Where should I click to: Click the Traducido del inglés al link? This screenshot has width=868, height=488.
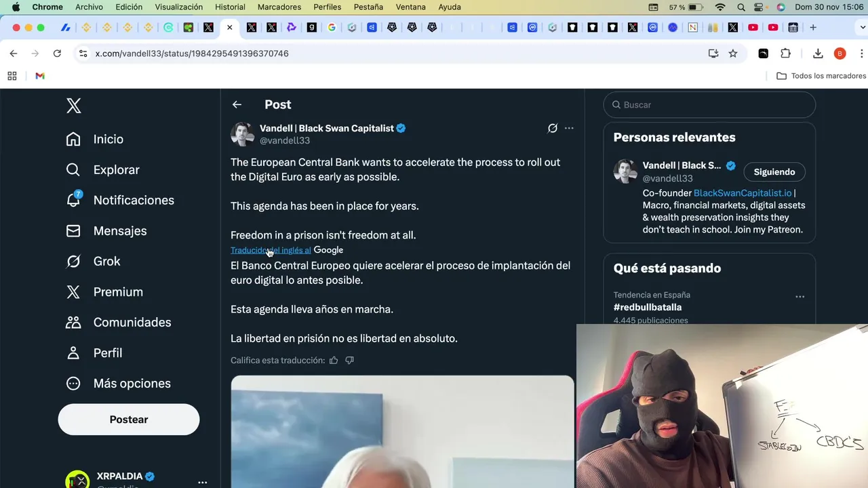[x=271, y=250]
